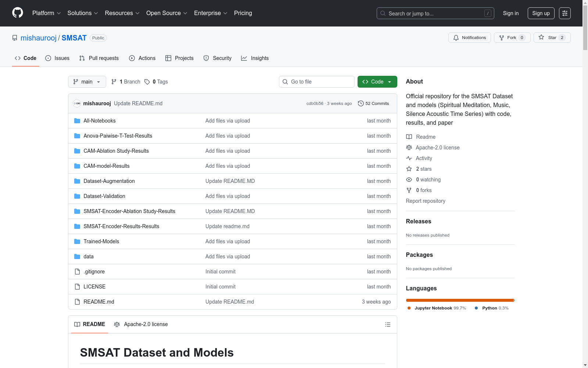This screenshot has height=368, width=588.
Task: Click the folder icon for All-Notebooks
Action: [x=77, y=121]
